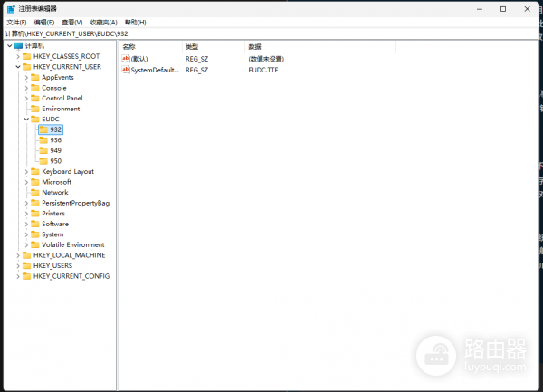Open the 文件(F) menu
This screenshot has width=543, height=392.
click(x=16, y=23)
